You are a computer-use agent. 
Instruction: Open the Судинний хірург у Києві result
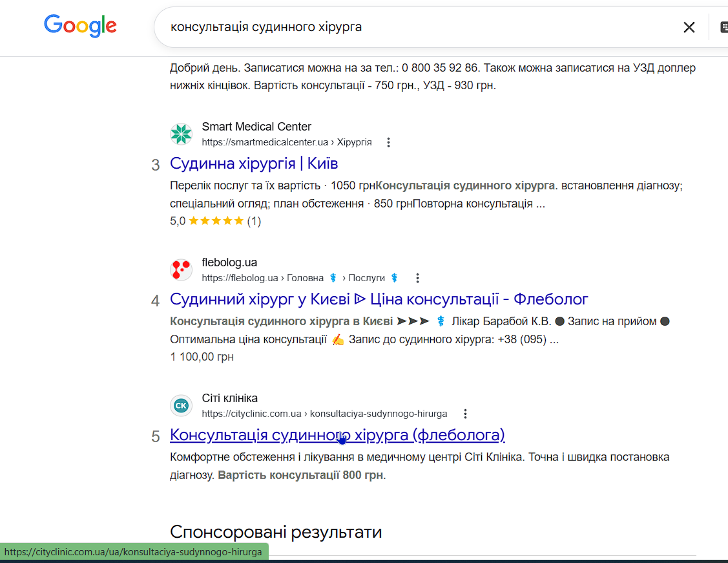[x=379, y=299]
